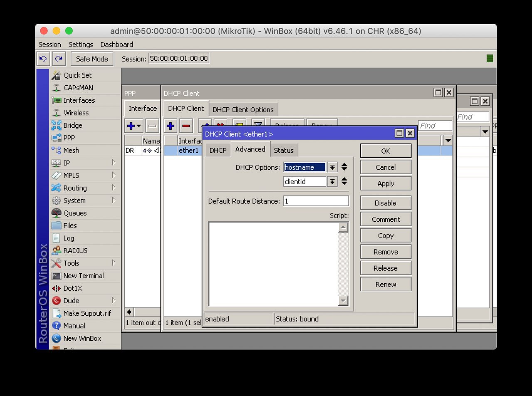Click the Redo arrow icon in toolbar
Viewport: 532px width, 396px height.
tap(59, 59)
